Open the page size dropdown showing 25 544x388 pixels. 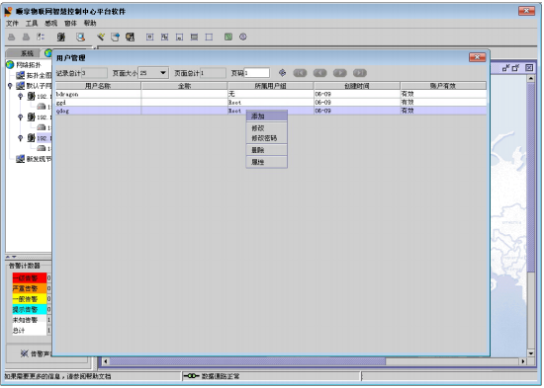(153, 73)
